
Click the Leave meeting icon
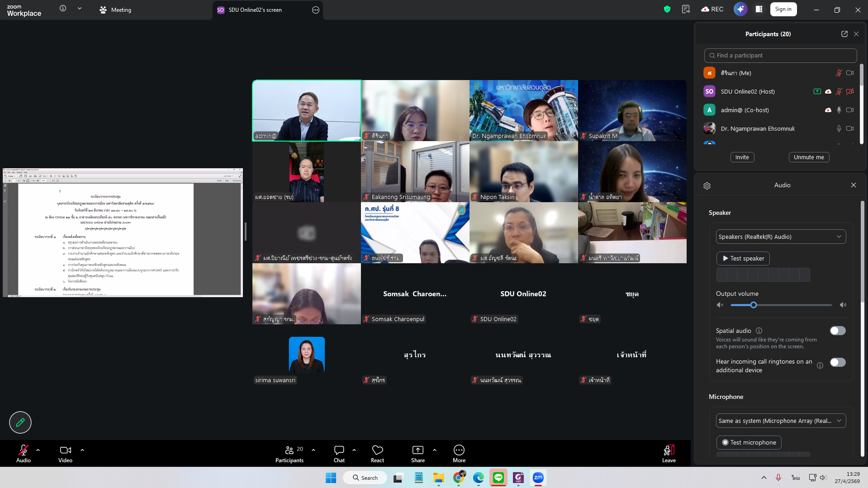click(x=669, y=454)
